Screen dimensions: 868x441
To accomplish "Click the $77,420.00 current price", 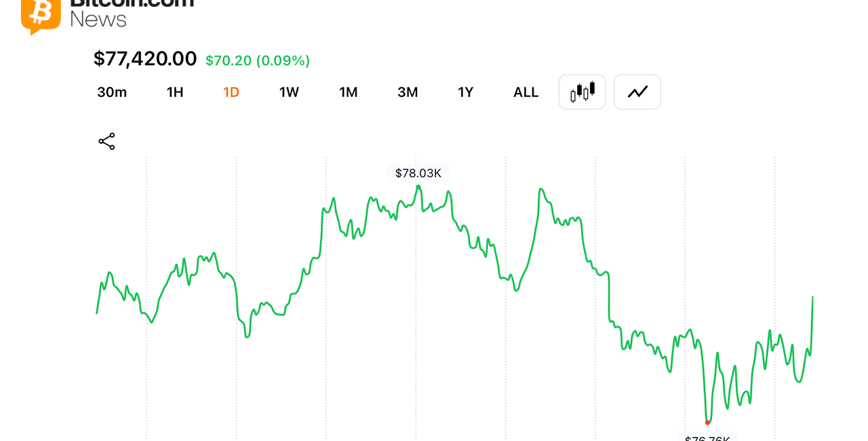I will click(145, 59).
